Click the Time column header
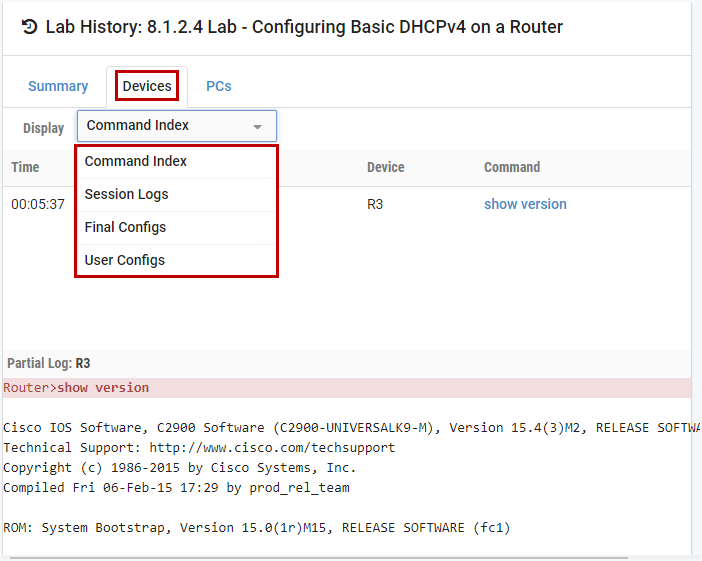Image resolution: width=702 pixels, height=561 pixels. pyautogui.click(x=25, y=167)
